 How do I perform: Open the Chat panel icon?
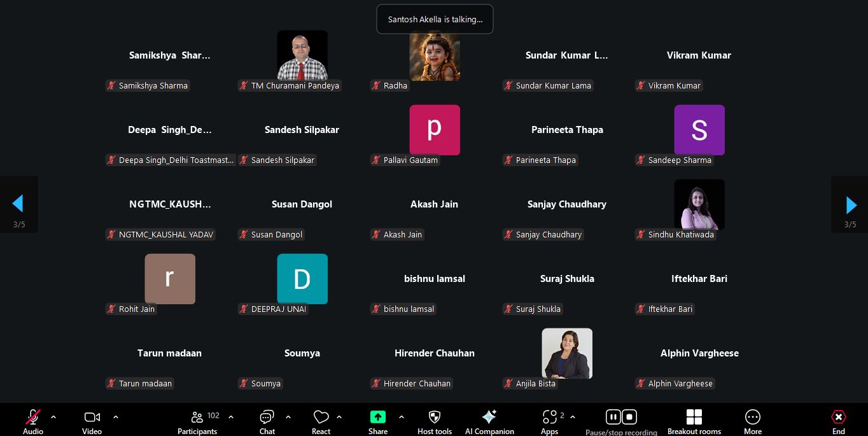pyautogui.click(x=267, y=417)
